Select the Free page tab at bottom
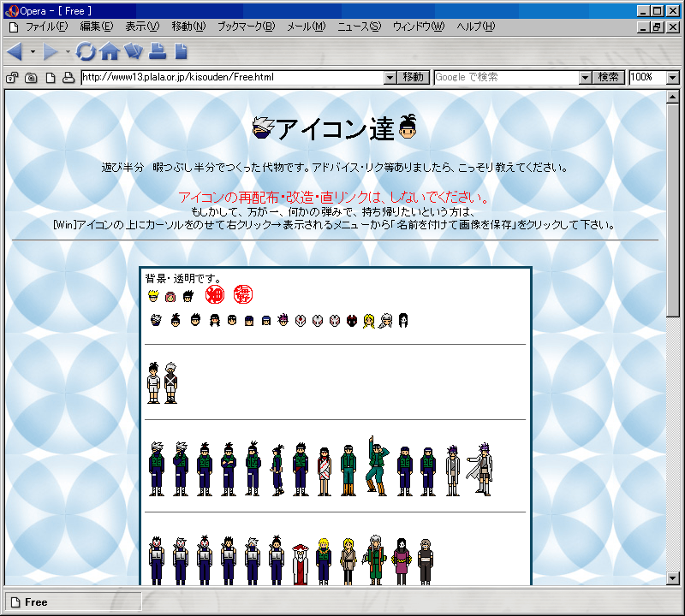 73,602
